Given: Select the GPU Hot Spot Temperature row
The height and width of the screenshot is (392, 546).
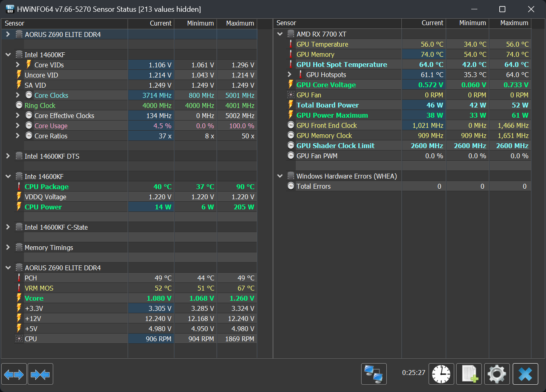Looking at the screenshot, I should (x=342, y=65).
